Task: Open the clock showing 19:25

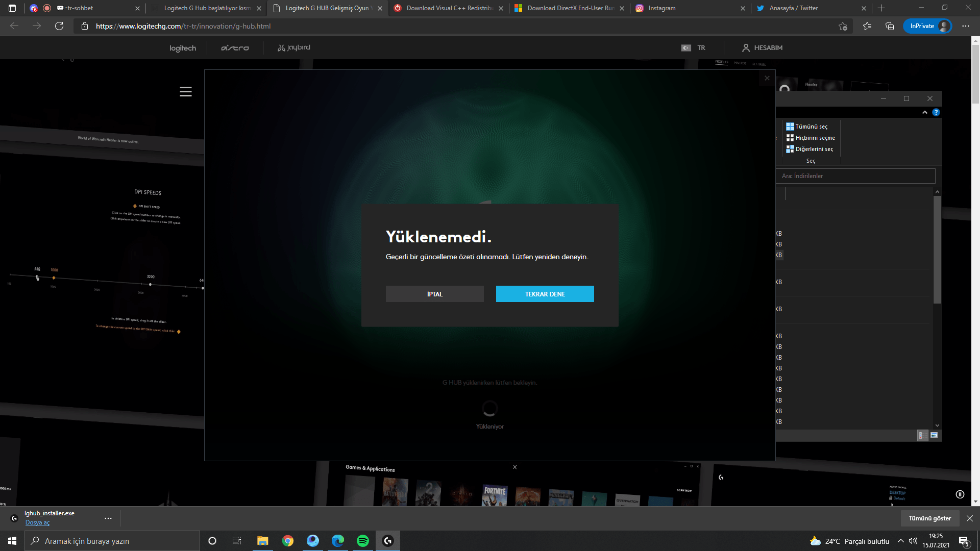Action: pos(936,541)
